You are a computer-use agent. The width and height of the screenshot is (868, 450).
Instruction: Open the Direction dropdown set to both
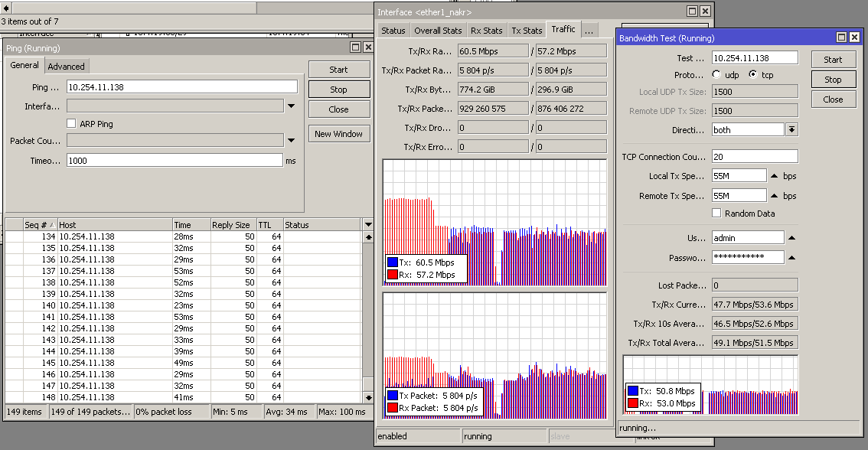791,130
